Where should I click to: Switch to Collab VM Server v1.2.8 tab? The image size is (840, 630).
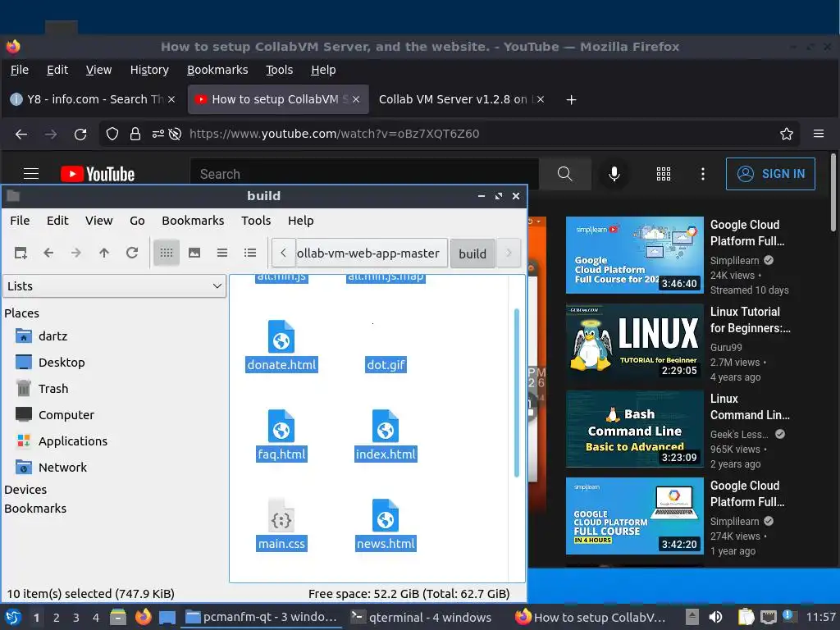tap(453, 99)
